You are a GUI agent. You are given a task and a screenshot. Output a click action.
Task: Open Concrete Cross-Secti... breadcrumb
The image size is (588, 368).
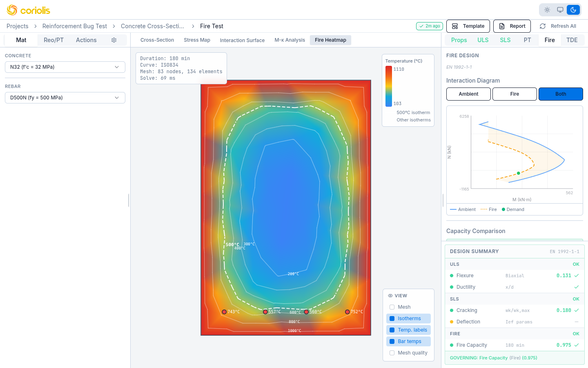tap(152, 26)
